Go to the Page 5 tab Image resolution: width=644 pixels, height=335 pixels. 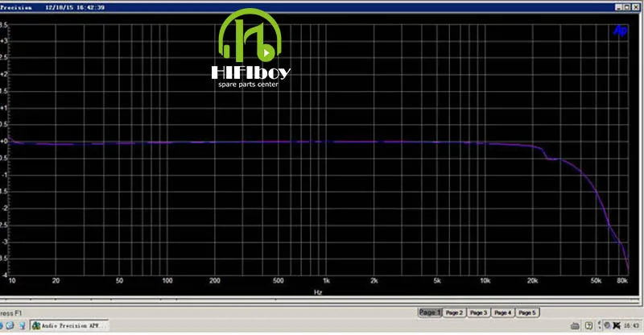click(527, 312)
